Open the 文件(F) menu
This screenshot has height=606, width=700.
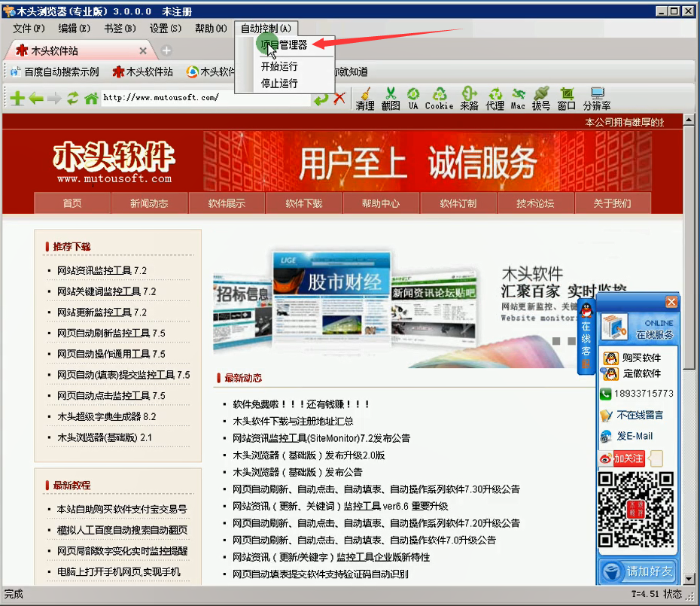point(29,29)
